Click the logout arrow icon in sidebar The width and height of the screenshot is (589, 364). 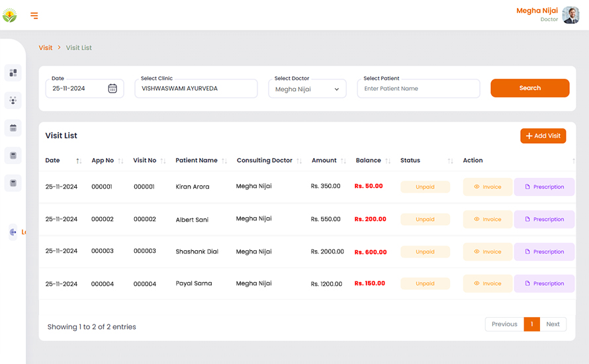[13, 232]
